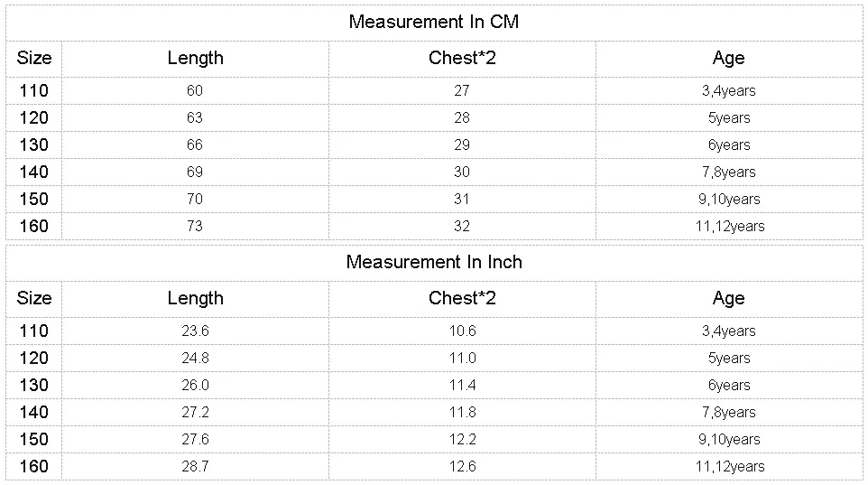This screenshot has height=485, width=868.
Task: Select the 28.7 length cell
Action: click(x=196, y=467)
